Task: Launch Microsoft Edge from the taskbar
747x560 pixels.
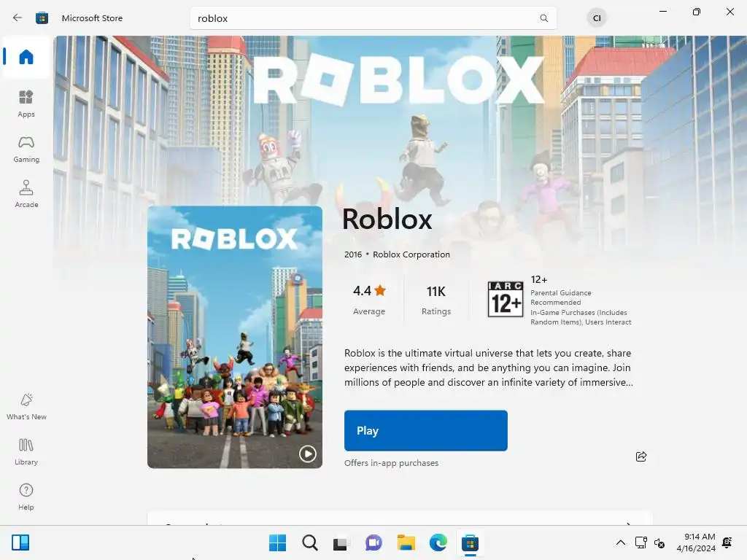Action: [x=438, y=542]
